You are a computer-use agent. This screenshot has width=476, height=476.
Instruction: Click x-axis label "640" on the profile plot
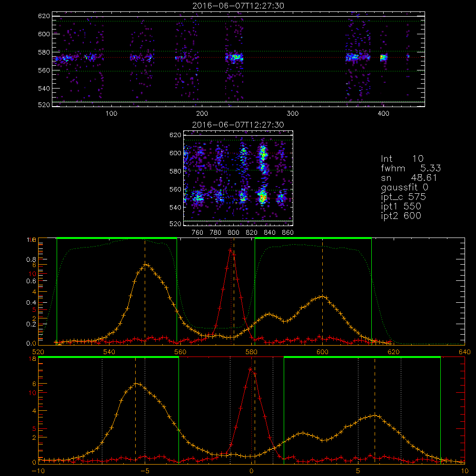point(465,352)
